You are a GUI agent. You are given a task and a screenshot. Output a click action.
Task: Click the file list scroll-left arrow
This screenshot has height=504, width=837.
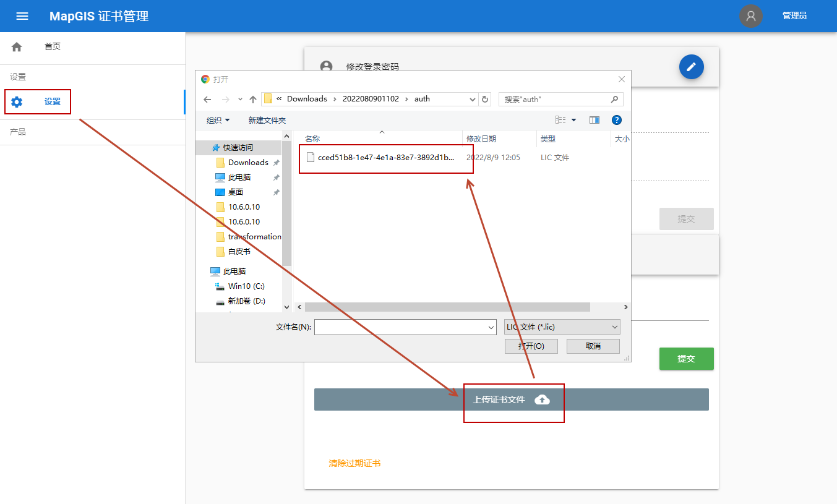tap(299, 307)
